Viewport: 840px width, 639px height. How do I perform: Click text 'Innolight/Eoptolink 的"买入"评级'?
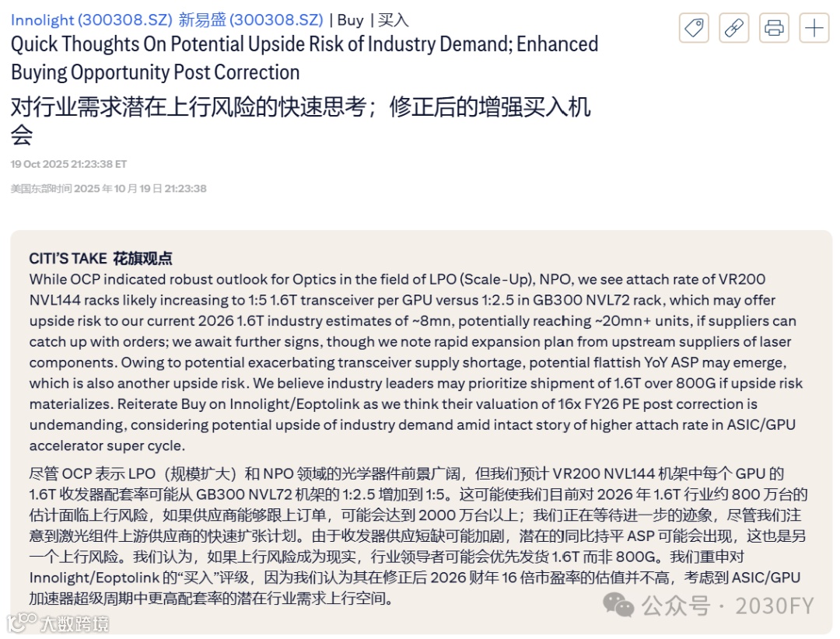coord(139,578)
